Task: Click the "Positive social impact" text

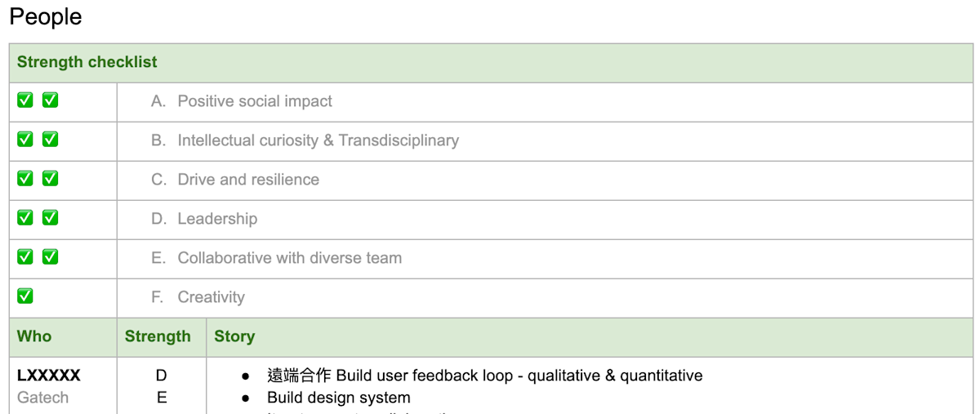Action: tap(255, 101)
